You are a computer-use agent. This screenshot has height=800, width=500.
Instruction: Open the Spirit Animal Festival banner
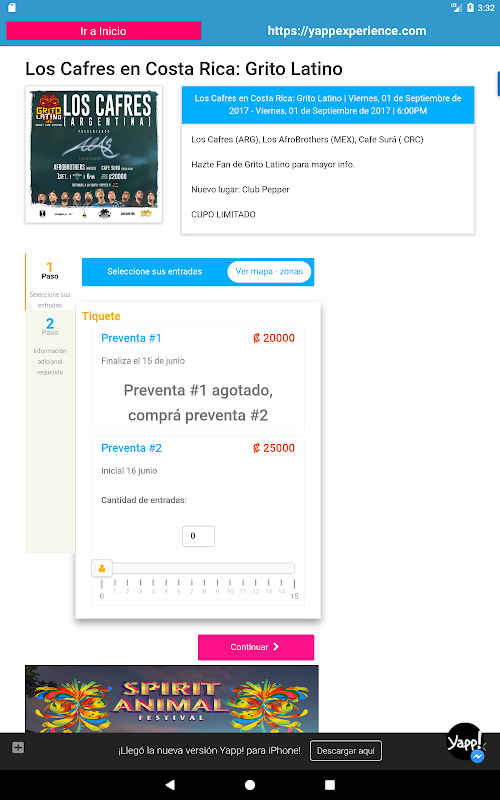point(172,699)
